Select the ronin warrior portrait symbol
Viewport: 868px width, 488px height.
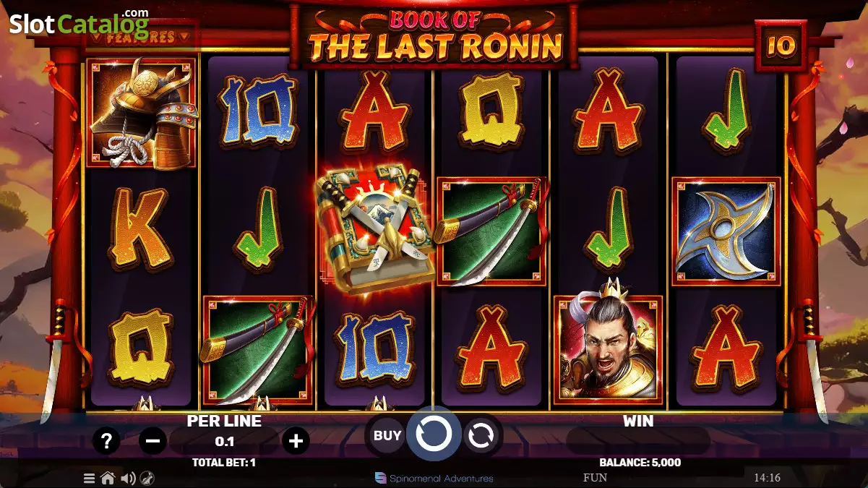(x=608, y=349)
